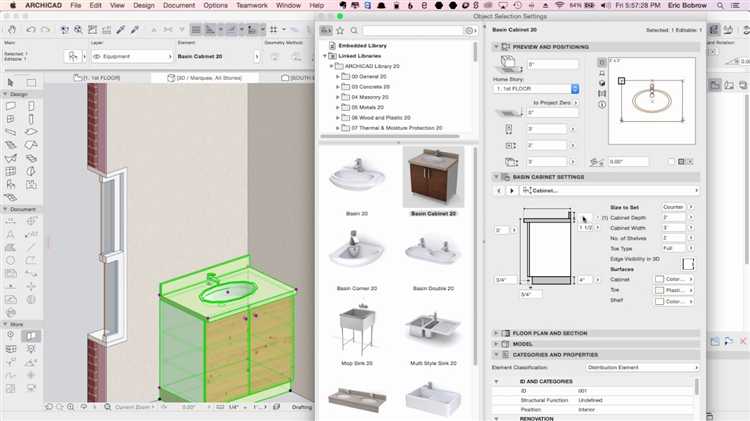Viewport: 750px width, 421px height.
Task: Toggle mirrored object checkbox near angle field
Action: (x=671, y=162)
